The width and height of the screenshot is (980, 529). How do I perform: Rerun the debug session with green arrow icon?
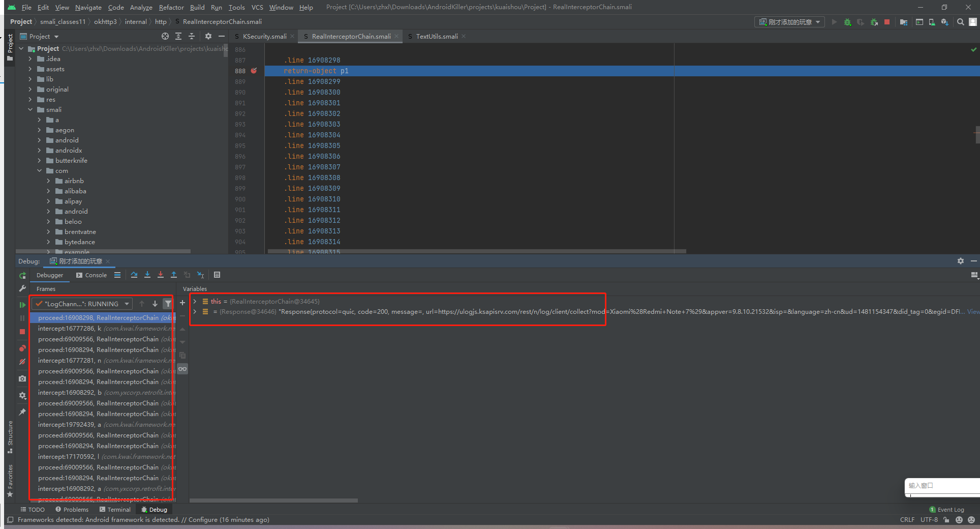point(22,275)
